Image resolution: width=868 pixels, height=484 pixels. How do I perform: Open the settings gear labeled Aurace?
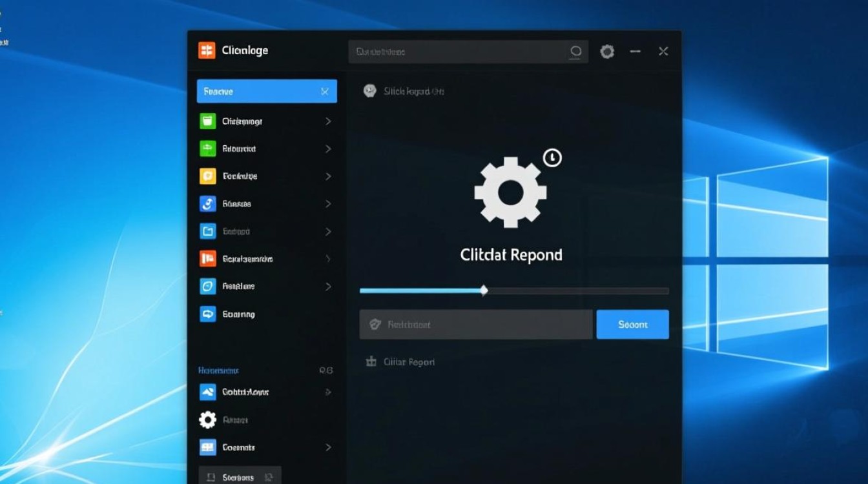(208, 419)
